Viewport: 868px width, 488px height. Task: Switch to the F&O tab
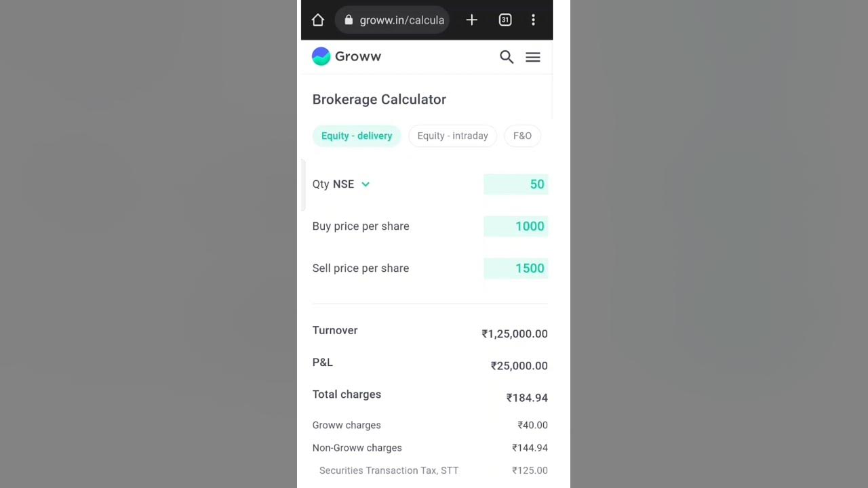[522, 136]
